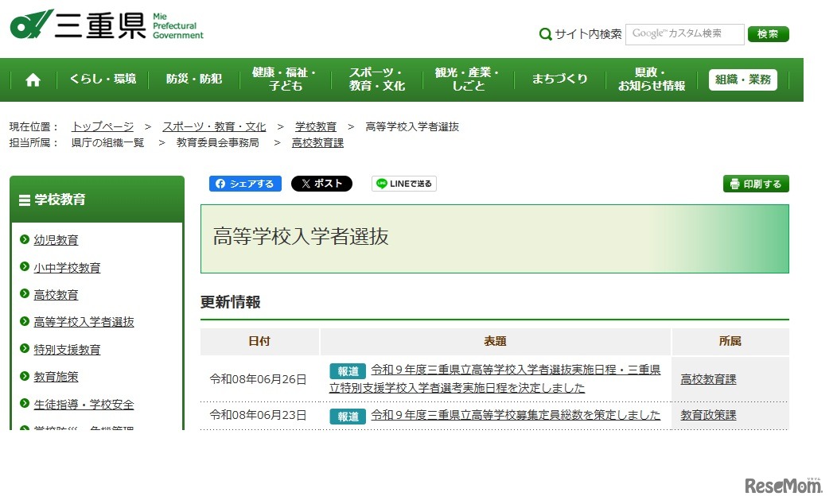Post to X using the ポスト button
Screen dimensions: 833x504
click(x=321, y=184)
